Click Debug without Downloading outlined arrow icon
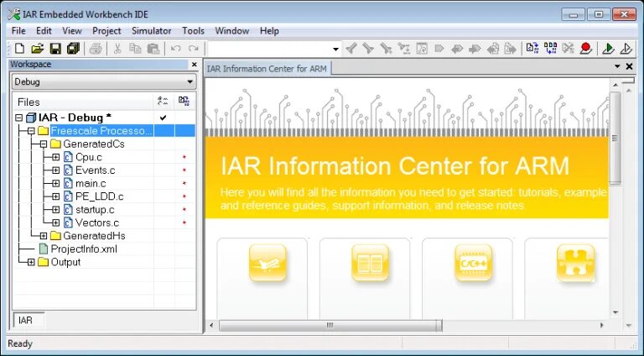The height and width of the screenshot is (356, 644). point(626,49)
